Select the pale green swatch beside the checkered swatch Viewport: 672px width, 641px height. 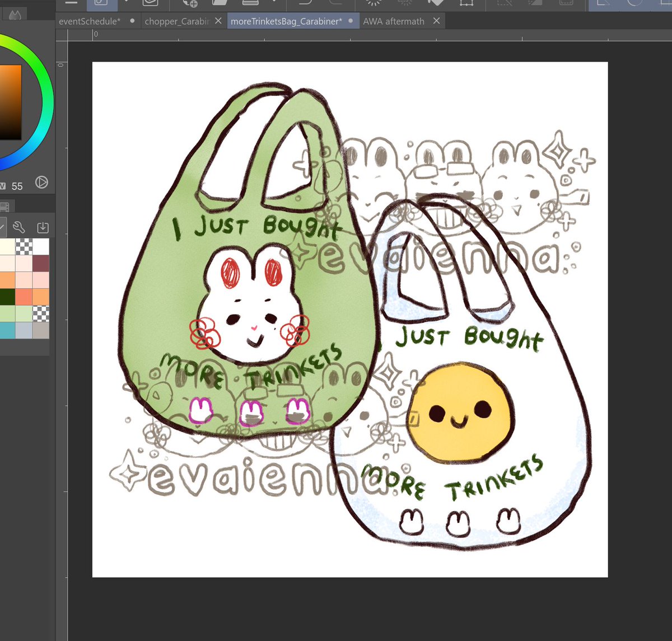[x=24, y=314]
